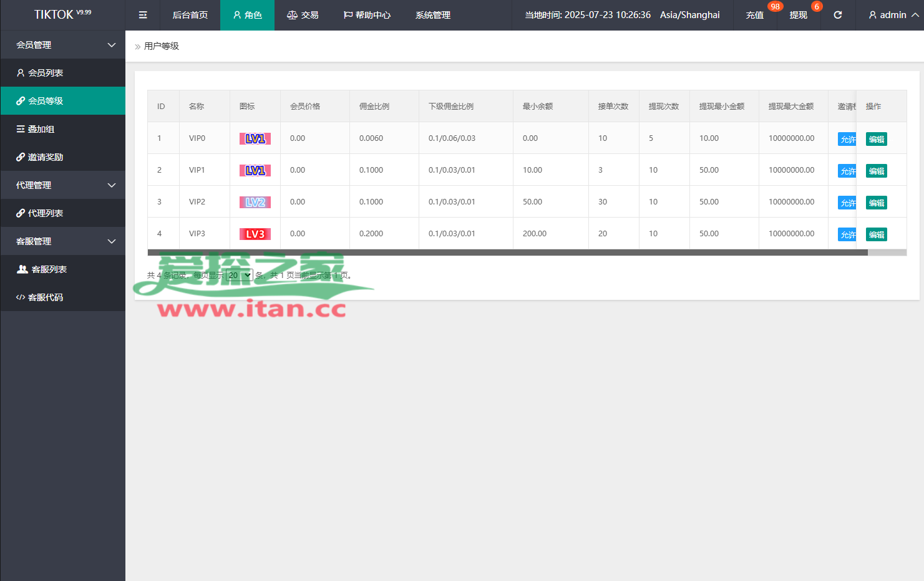Open the 提现 withdrawal notifications
The width and height of the screenshot is (924, 581).
(799, 15)
